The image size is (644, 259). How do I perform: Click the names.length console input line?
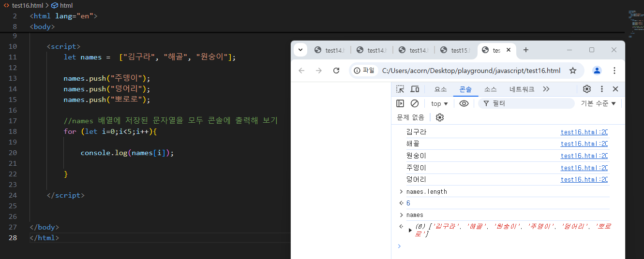[x=426, y=191]
